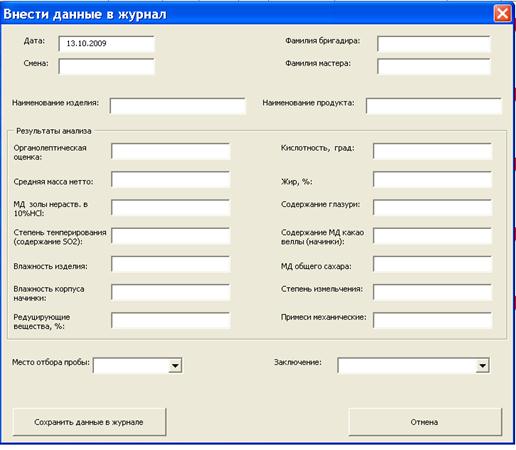Image resolution: width=516 pixels, height=450 pixels.
Task: Click into the Фамилия мастера field
Action: (434, 66)
